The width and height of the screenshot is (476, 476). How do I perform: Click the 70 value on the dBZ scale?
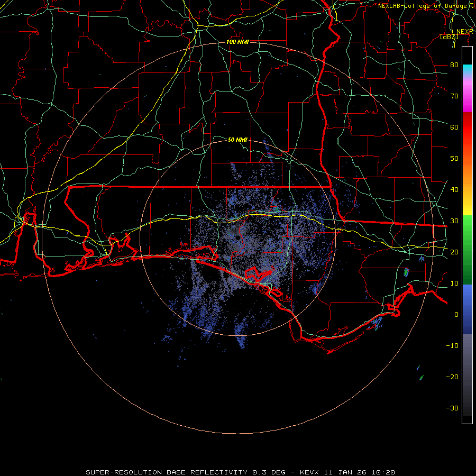[454, 96]
